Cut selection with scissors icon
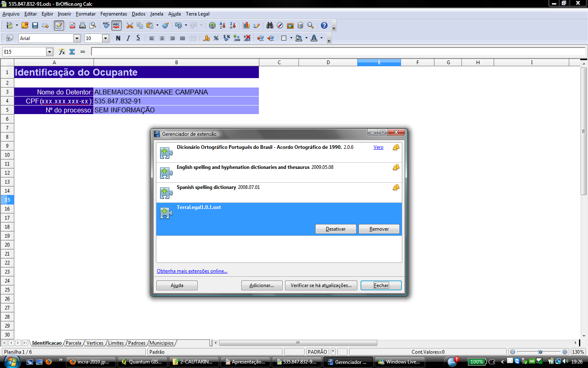The width and height of the screenshot is (588, 368). coord(130,25)
